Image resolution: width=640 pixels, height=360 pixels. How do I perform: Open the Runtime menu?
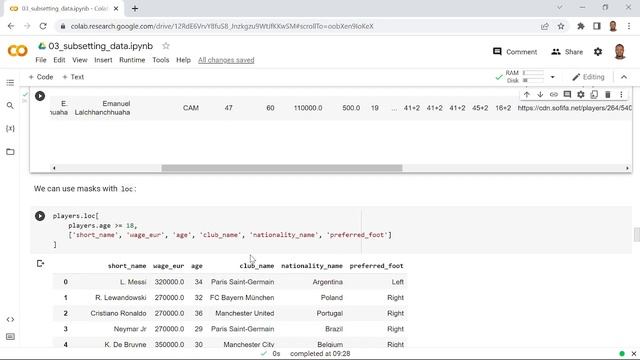click(x=132, y=60)
